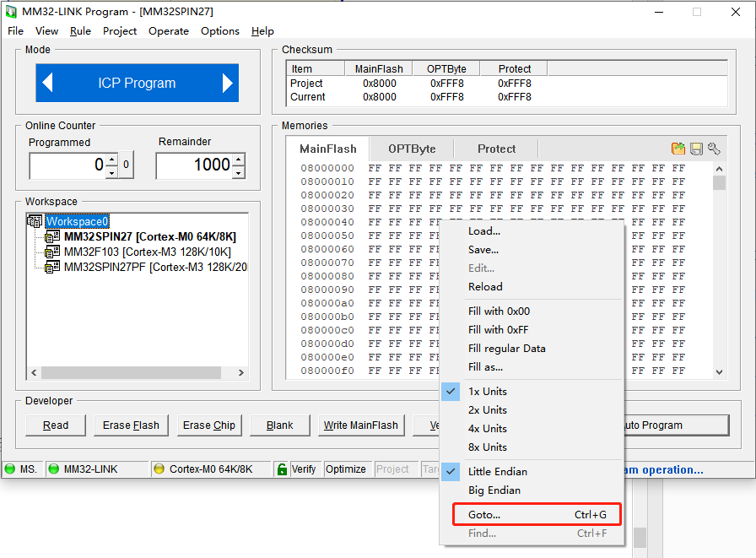This screenshot has height=558, width=756.
Task: Select Fill with 0x00
Action: tap(532, 311)
